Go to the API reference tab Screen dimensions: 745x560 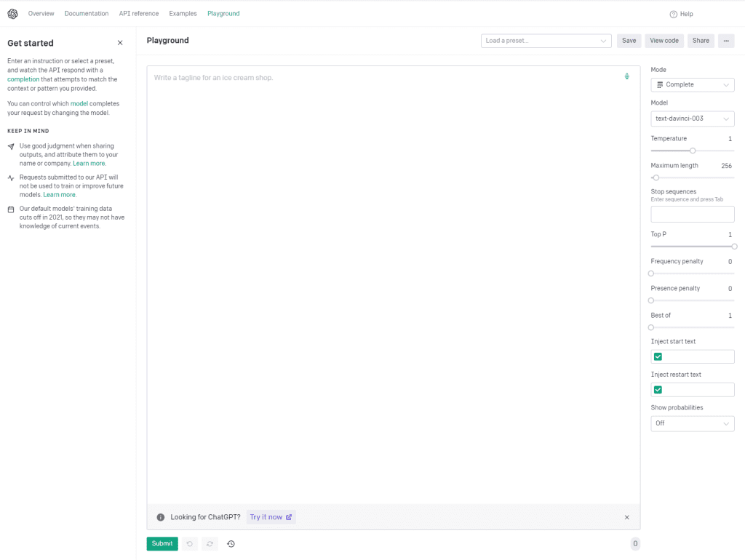coord(139,14)
